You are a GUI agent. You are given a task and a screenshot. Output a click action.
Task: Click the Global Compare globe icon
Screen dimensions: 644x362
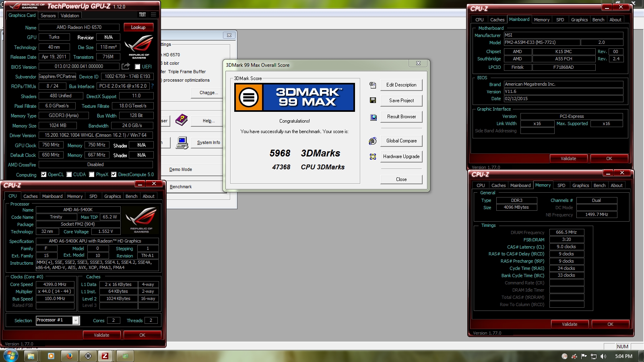373,141
